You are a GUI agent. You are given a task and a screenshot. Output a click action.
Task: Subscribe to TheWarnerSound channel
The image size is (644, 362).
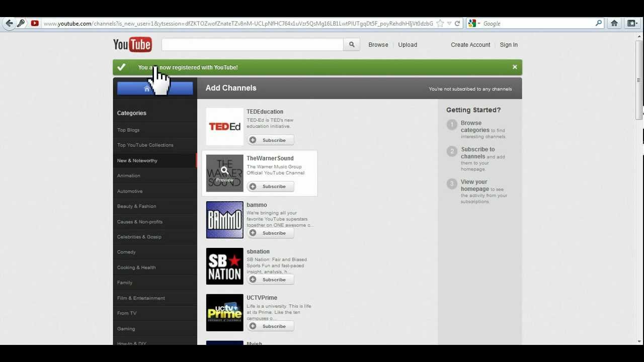tap(270, 187)
